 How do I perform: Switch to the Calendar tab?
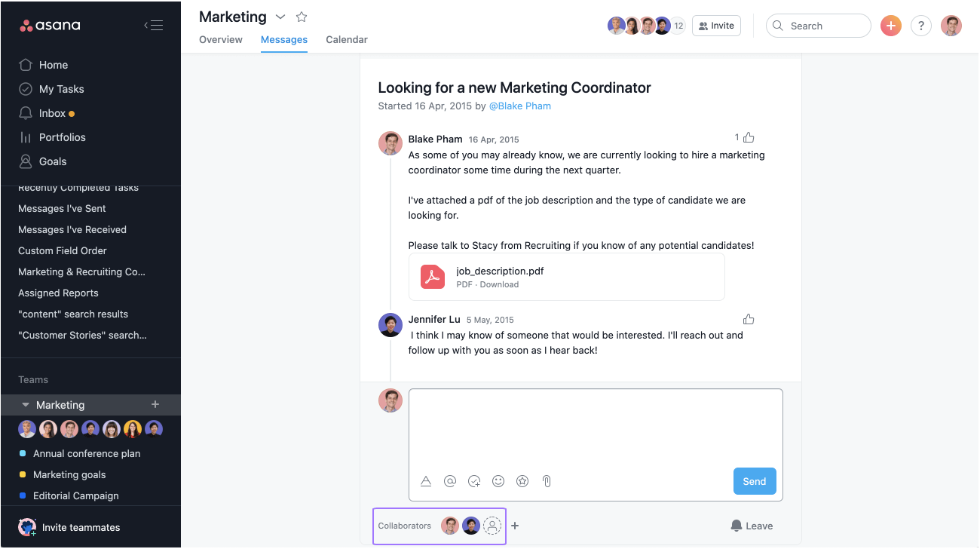(x=347, y=39)
